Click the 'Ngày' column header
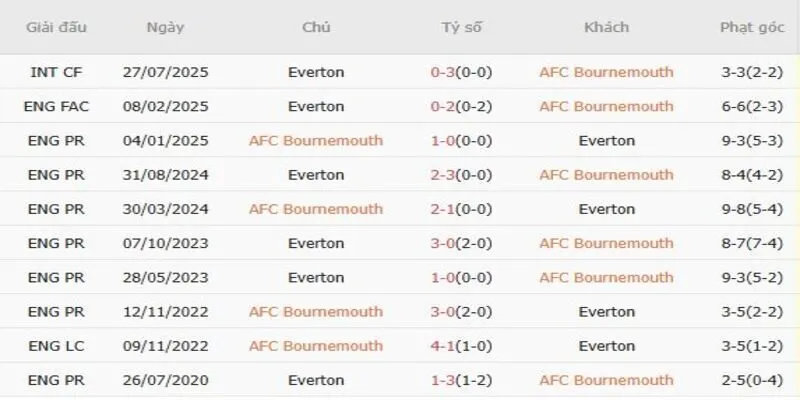This screenshot has width=800, height=400. pos(164,27)
